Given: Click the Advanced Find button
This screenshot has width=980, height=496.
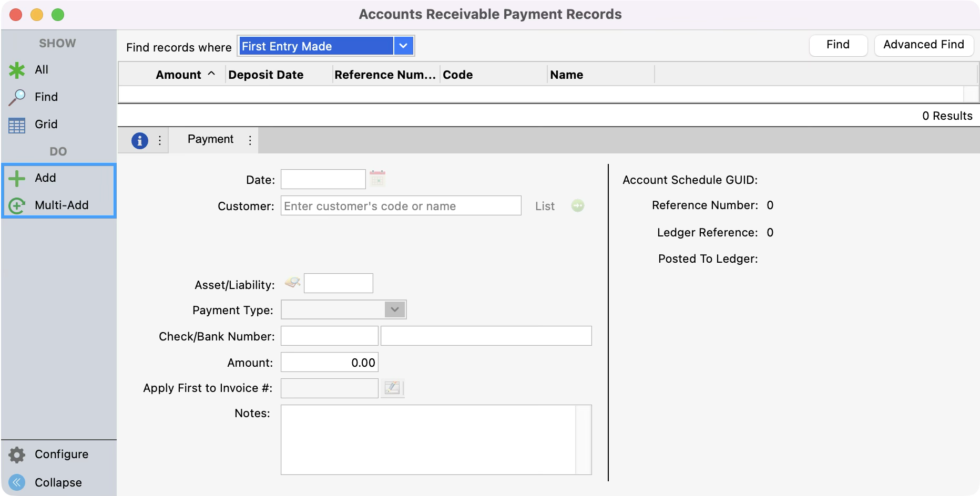Looking at the screenshot, I should click(924, 45).
